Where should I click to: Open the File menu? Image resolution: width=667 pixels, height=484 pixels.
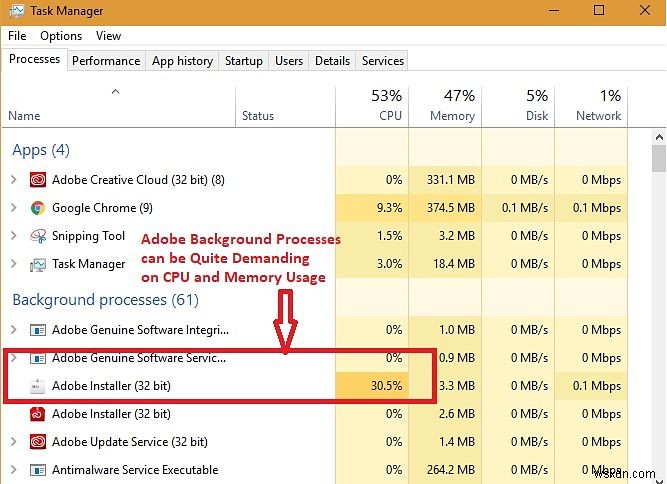coord(17,36)
